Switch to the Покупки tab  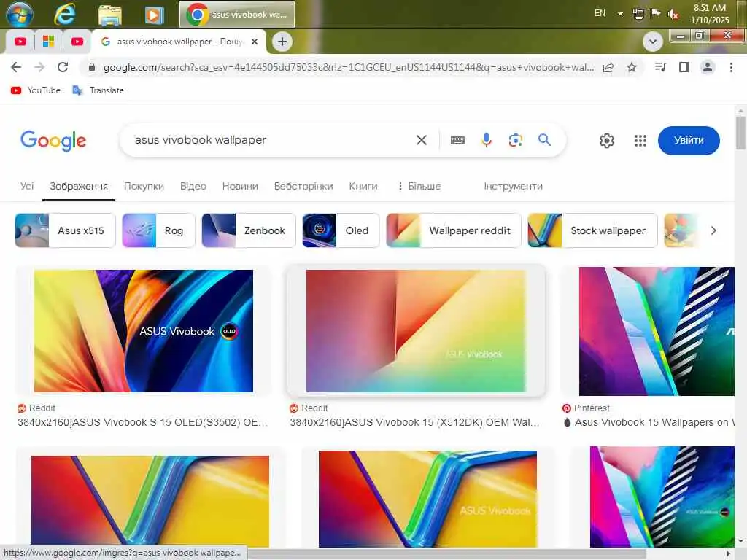point(144,186)
